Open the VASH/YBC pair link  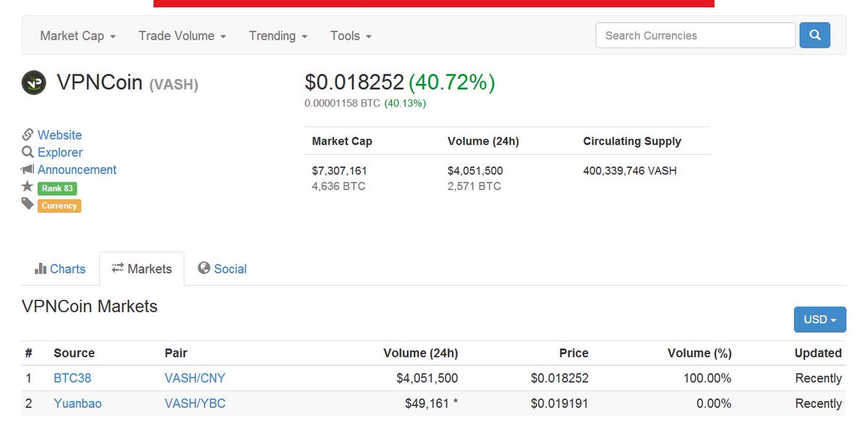pos(195,403)
